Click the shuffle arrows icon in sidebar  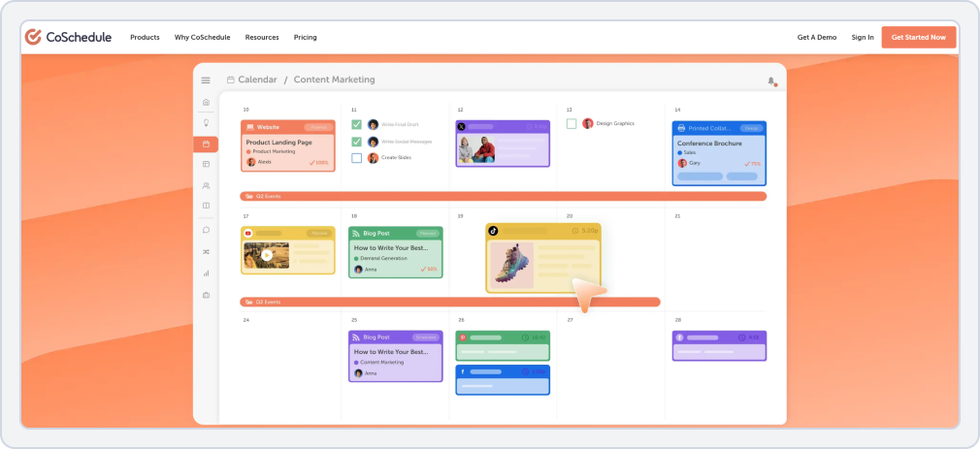(207, 252)
